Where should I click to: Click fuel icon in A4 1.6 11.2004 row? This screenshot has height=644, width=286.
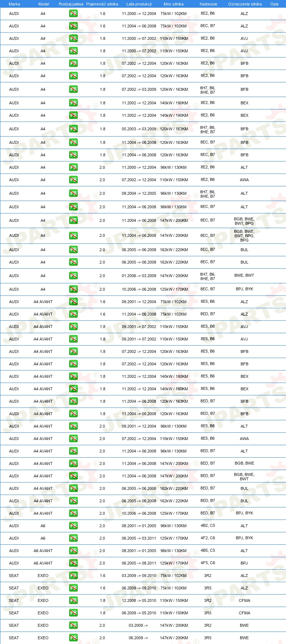[73, 26]
